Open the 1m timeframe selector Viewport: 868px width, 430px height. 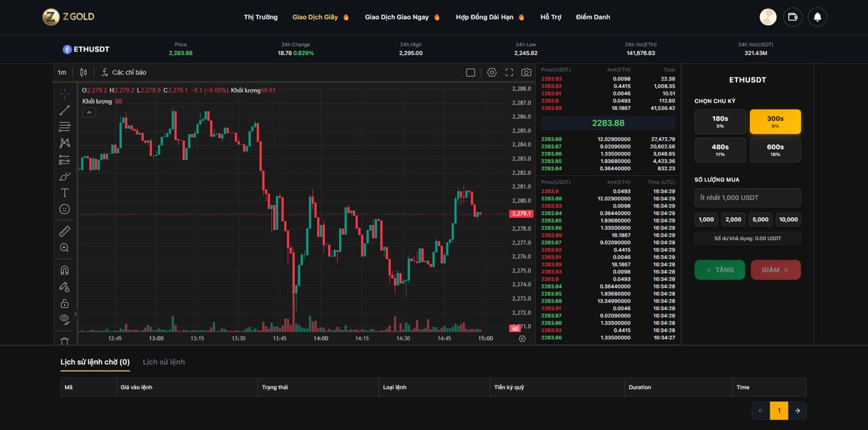(62, 73)
